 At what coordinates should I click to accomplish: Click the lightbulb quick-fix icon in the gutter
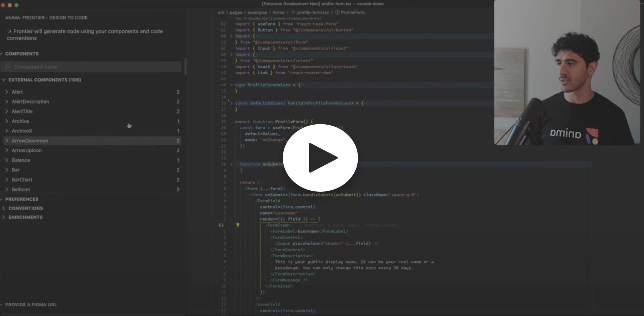click(238, 225)
